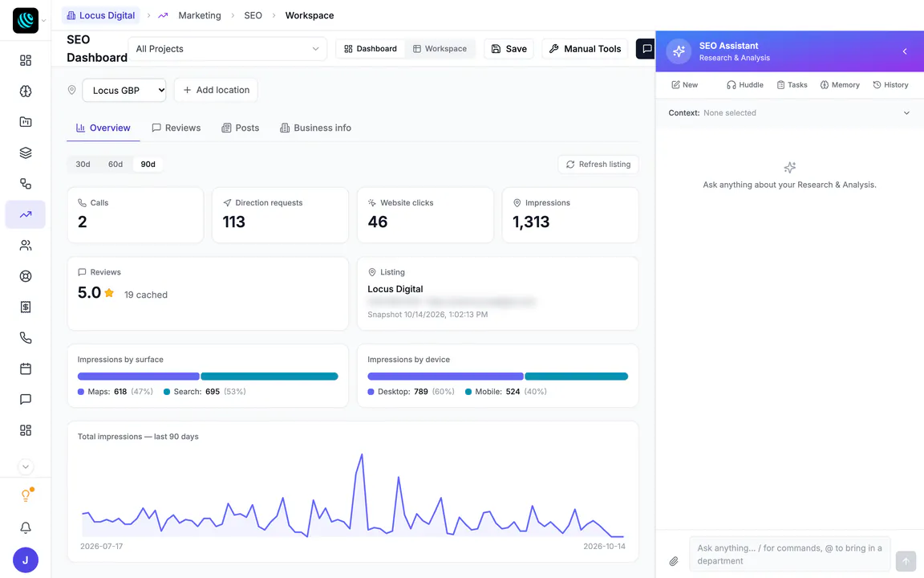Open the J user avatar

click(x=26, y=560)
